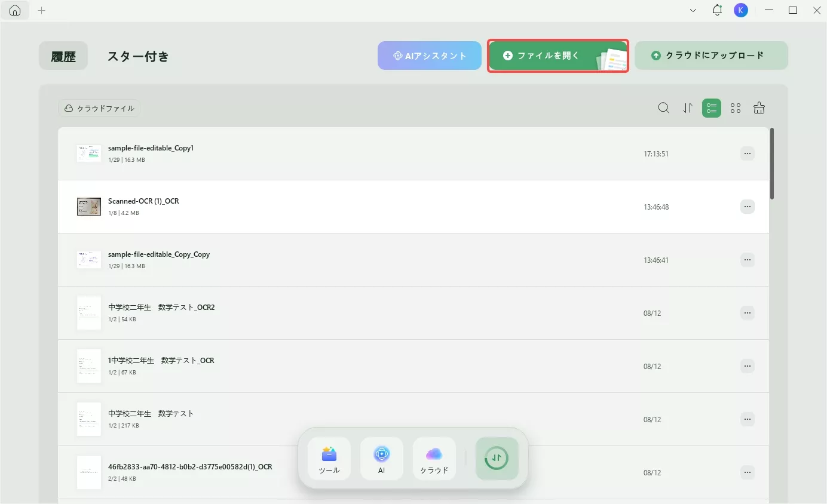The image size is (827, 504).
Task: Click クラウドにアップロード button
Action: pos(711,56)
